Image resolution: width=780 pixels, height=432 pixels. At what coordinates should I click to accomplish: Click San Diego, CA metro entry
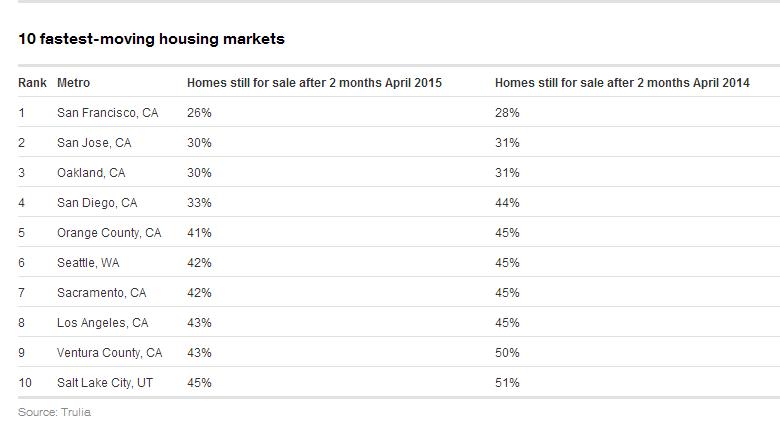pyautogui.click(x=97, y=203)
